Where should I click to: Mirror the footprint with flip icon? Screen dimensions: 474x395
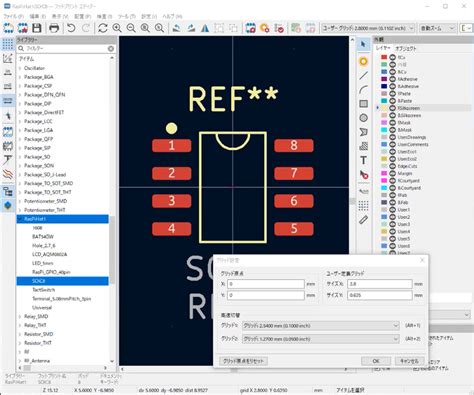click(x=205, y=28)
